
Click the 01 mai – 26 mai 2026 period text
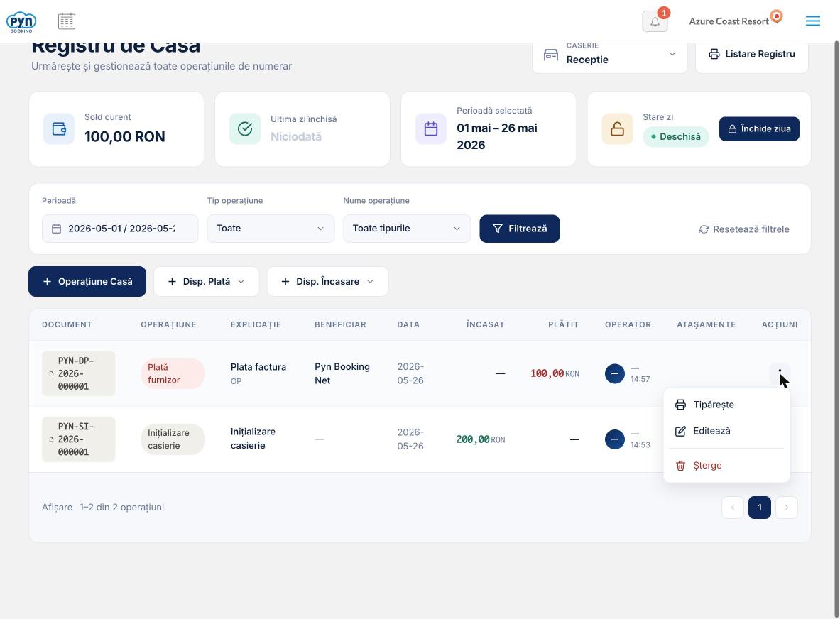pyautogui.click(x=497, y=136)
